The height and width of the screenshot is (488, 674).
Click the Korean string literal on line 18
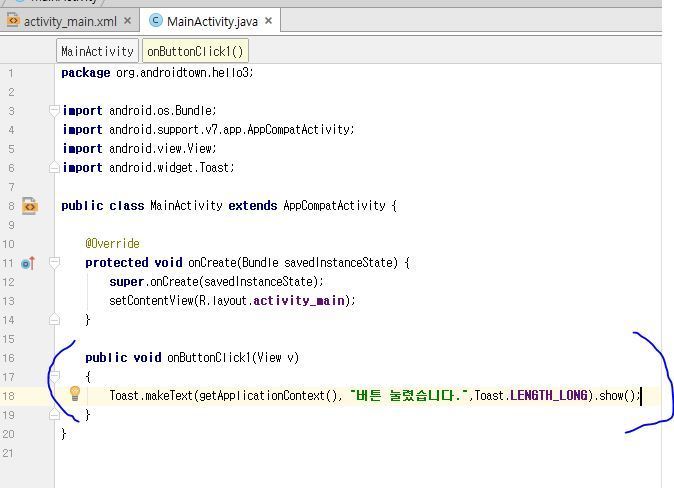coord(409,395)
